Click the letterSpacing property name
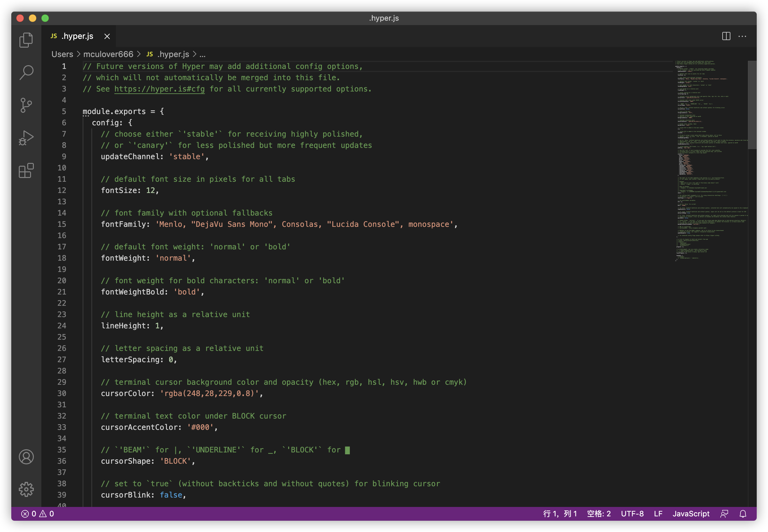The width and height of the screenshot is (768, 532). pos(130,360)
